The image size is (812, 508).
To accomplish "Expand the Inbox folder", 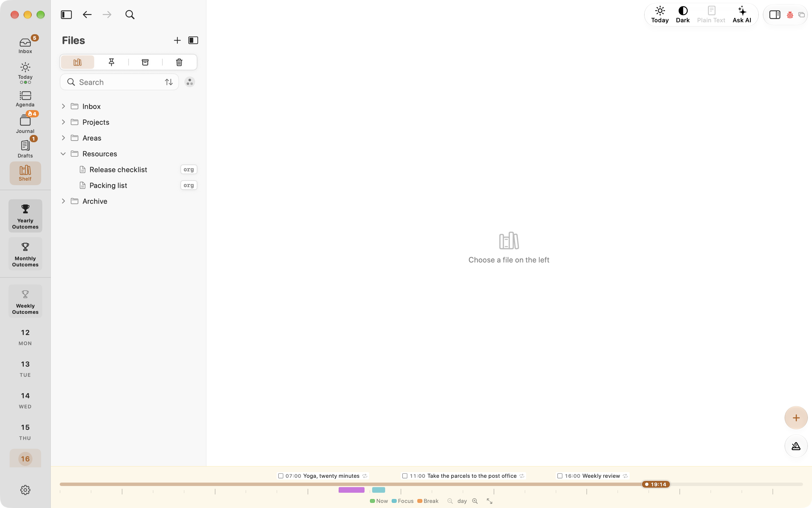I will click(63, 106).
